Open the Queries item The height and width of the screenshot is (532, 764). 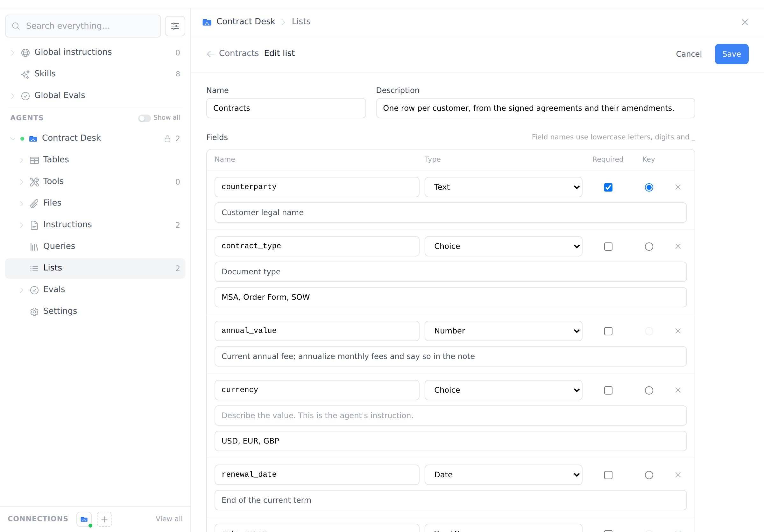click(95, 246)
